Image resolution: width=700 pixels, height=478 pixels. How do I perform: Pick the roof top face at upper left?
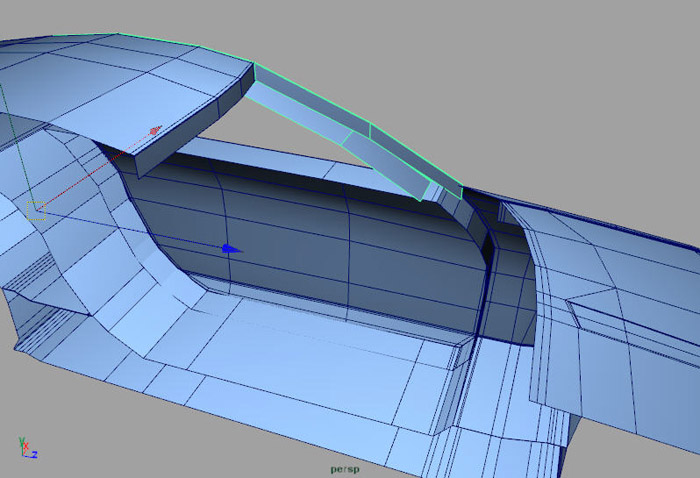[x=100, y=70]
